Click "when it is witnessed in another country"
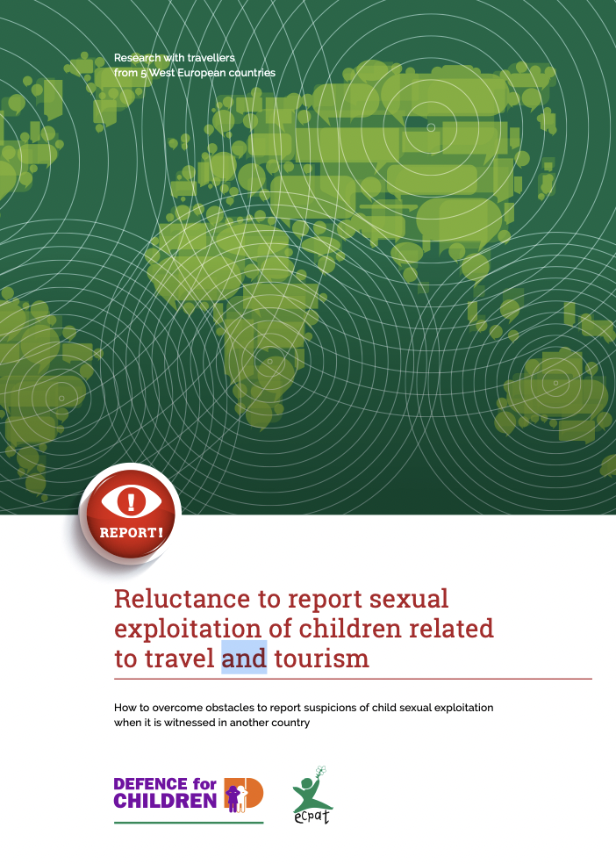Viewport: 616px width, 864px height. coord(212,724)
